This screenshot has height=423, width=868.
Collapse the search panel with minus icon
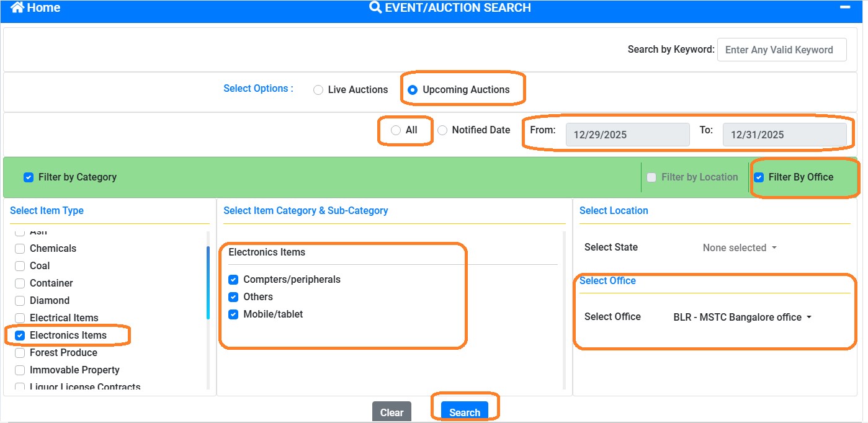click(x=844, y=7)
